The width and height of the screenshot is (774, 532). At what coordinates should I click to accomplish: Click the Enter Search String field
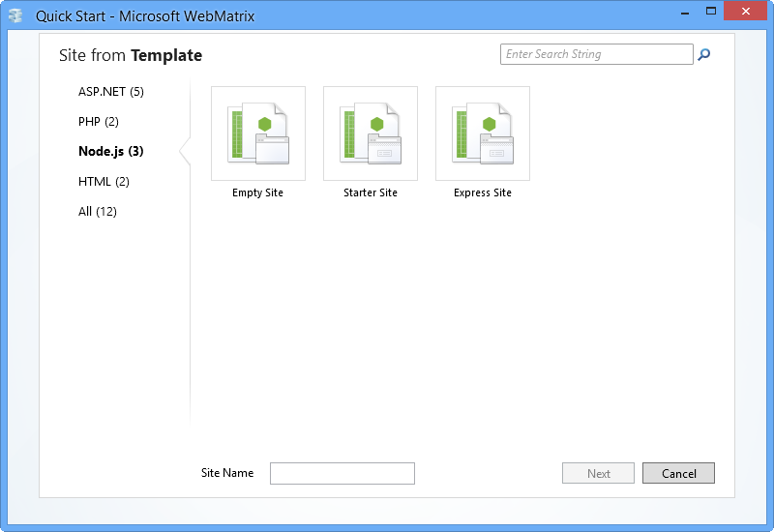click(x=596, y=54)
